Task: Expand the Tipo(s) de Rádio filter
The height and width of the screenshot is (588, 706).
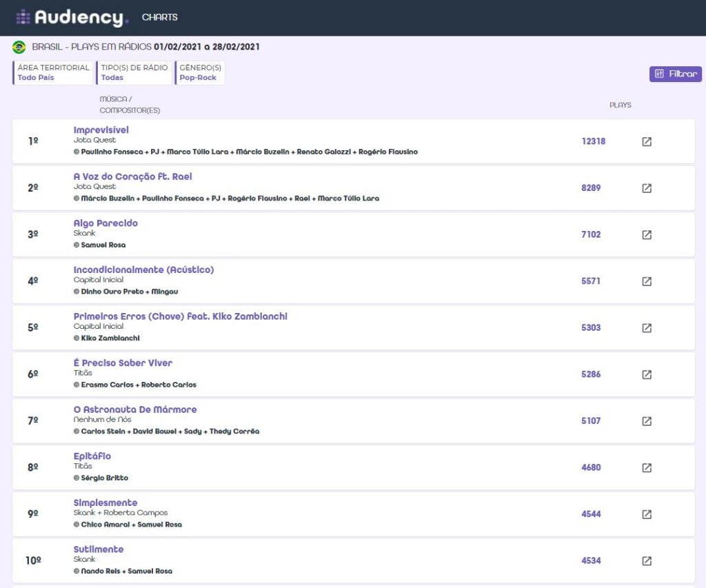Action: coord(134,72)
